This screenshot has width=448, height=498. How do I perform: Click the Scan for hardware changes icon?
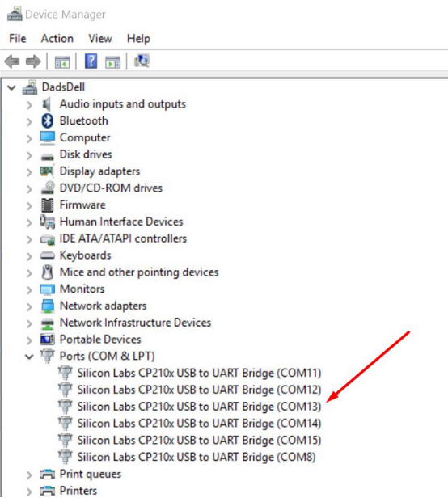142,61
